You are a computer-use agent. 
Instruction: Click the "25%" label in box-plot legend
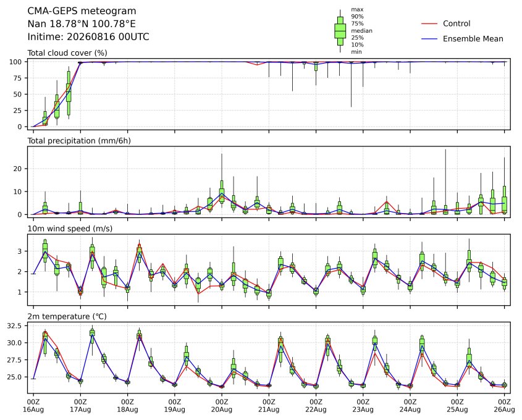click(x=357, y=38)
